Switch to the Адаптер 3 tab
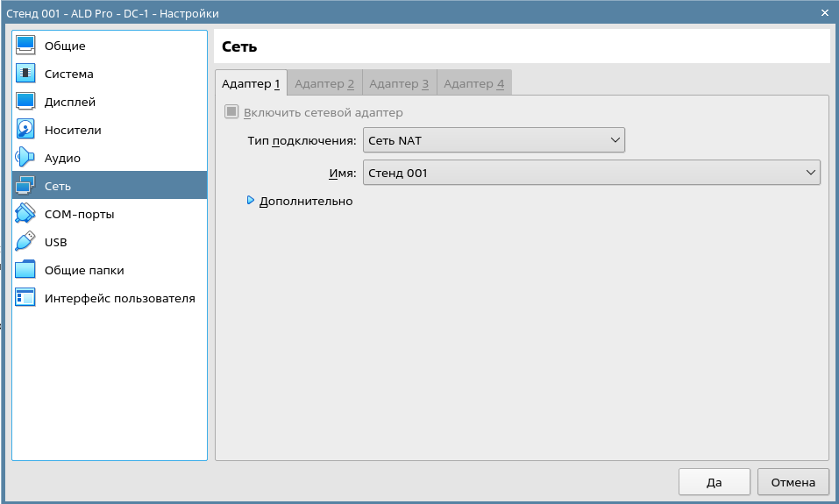This screenshot has width=839, height=504. click(399, 84)
